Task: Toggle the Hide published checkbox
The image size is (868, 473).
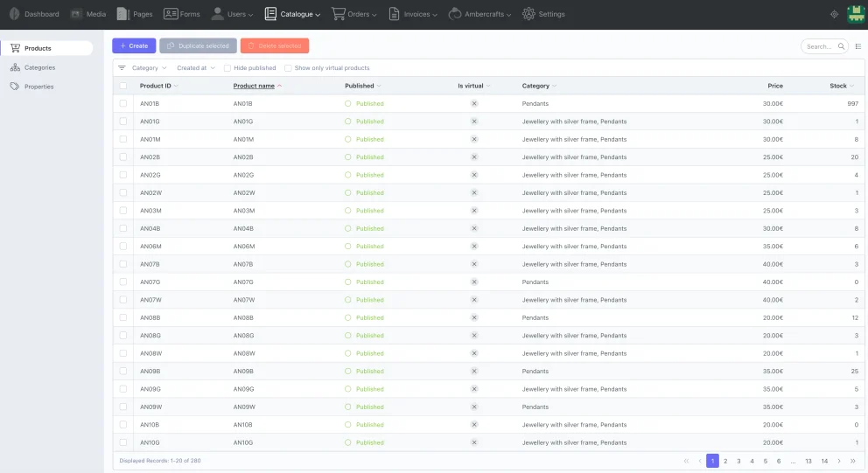Action: [x=227, y=68]
